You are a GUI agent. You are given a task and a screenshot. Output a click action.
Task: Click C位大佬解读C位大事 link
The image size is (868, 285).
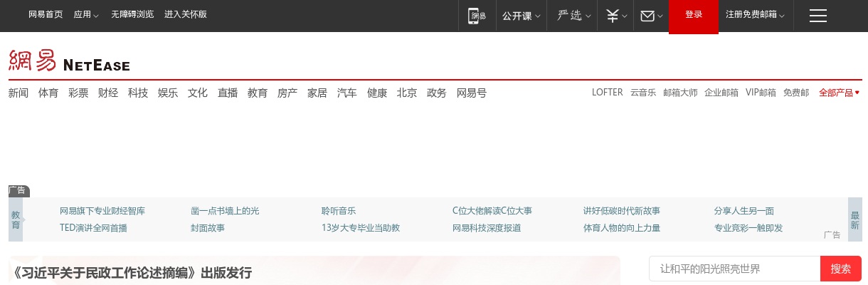point(492,211)
